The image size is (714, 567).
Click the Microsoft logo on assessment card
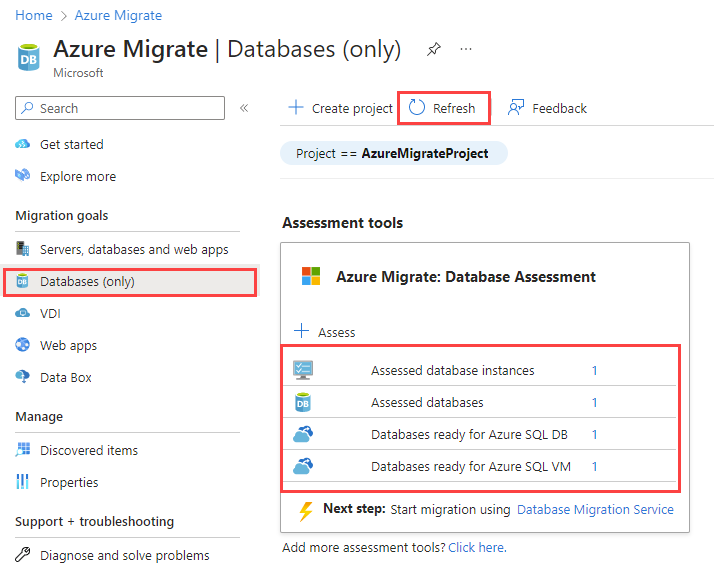pyautogui.click(x=311, y=276)
